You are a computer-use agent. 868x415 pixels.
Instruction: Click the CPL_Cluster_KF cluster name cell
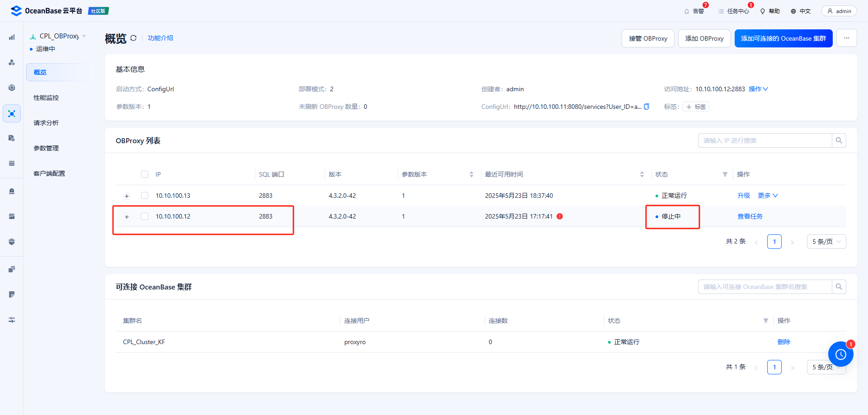[144, 342]
